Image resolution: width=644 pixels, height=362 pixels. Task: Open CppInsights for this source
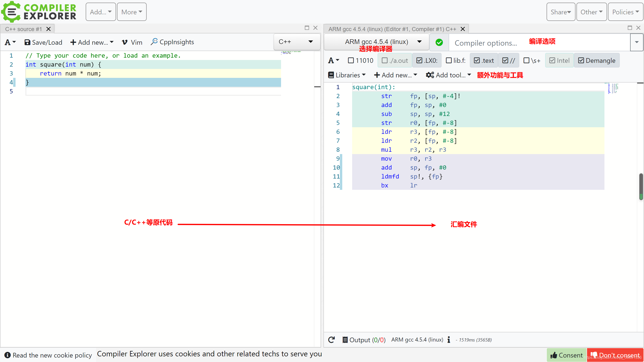[x=172, y=42]
